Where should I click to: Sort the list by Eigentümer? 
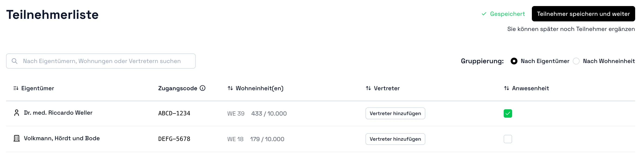tap(16, 88)
